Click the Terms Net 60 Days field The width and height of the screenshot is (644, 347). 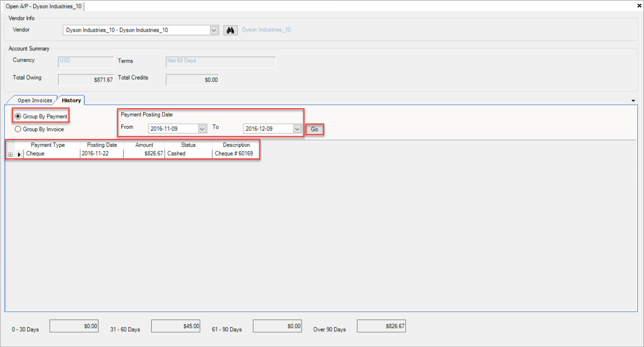221,62
